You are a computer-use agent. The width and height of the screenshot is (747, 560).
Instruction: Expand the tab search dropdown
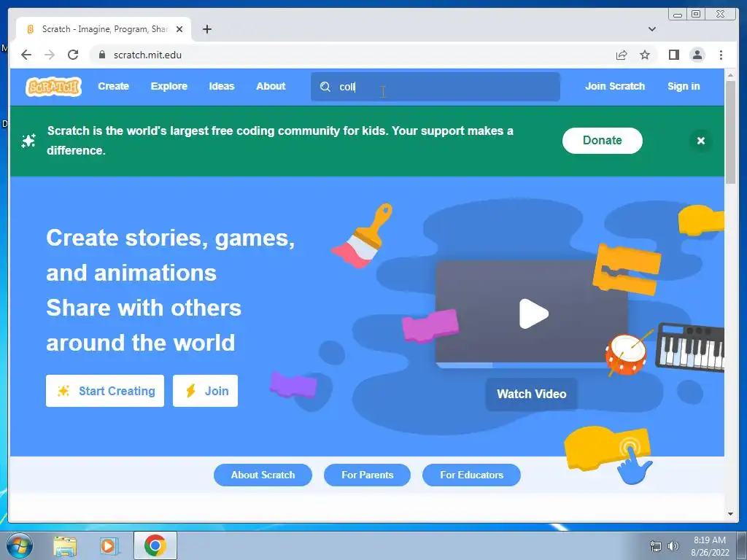651,29
